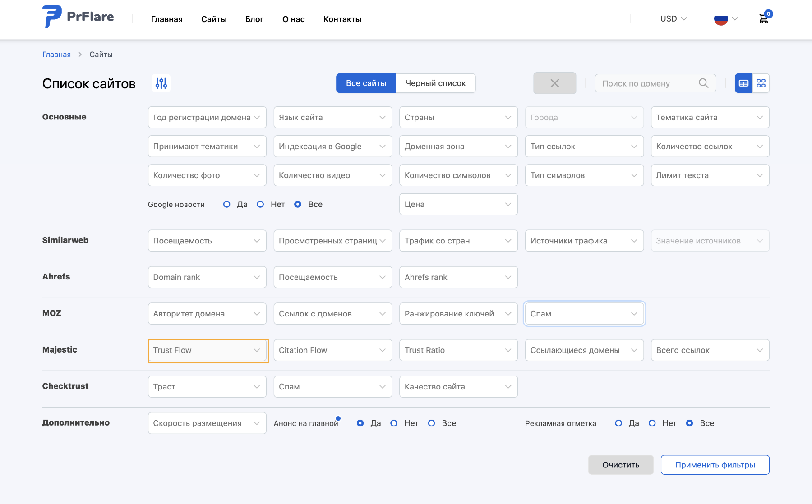Viewport: 812px width, 504px height.
Task: Open Ahrefs rank dropdown
Action: 458,277
